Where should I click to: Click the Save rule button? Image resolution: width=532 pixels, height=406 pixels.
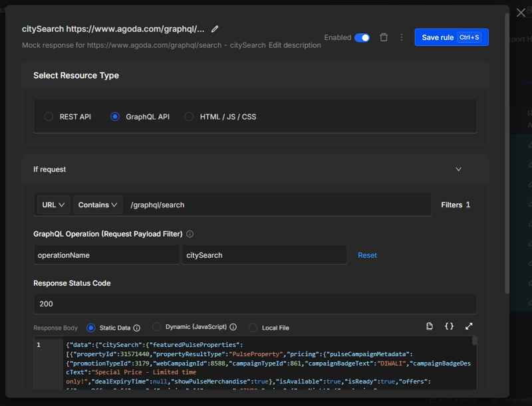451,37
